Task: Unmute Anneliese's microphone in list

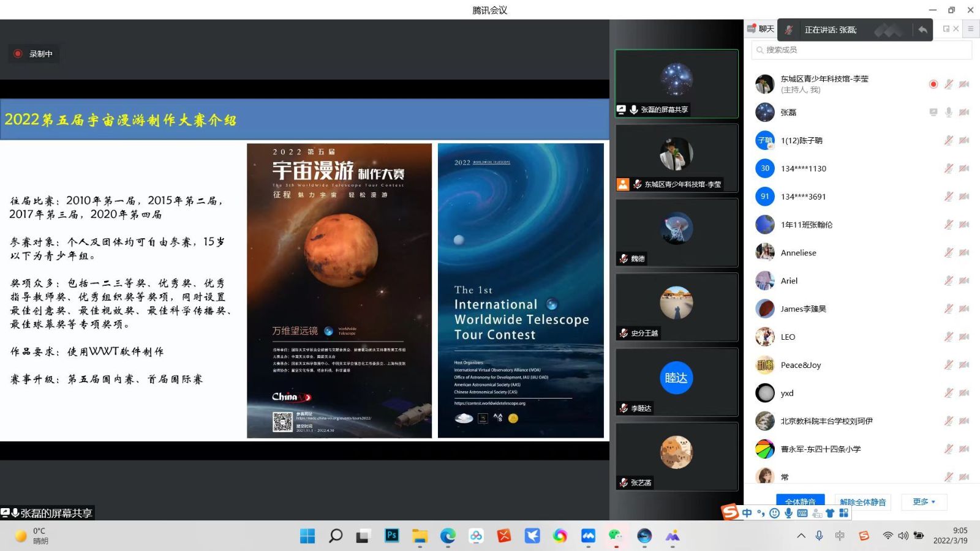Action: (948, 252)
